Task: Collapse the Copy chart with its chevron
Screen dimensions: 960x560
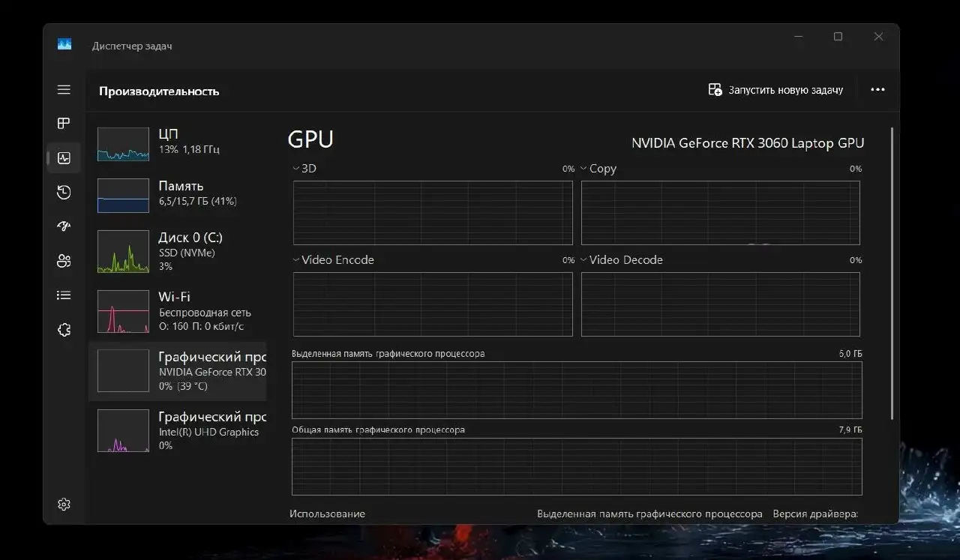Action: point(583,168)
